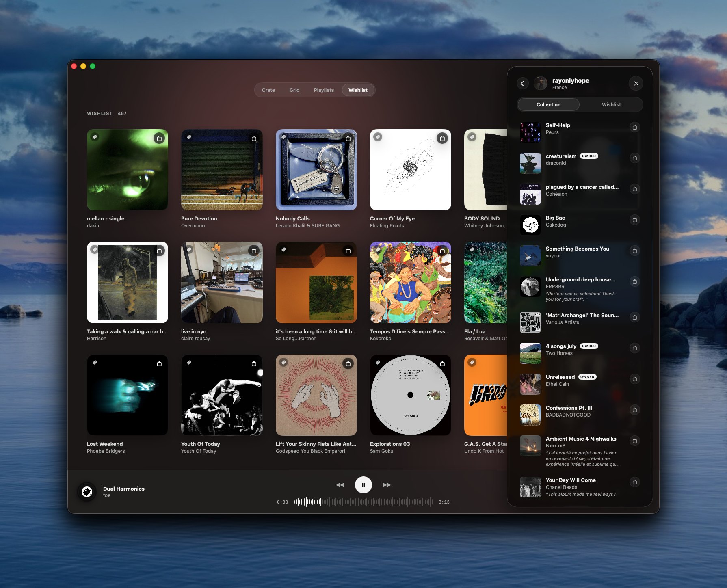Viewport: 727px width, 588px height.
Task: Click tag icon on Youth Of Today cover
Action: [x=189, y=362]
